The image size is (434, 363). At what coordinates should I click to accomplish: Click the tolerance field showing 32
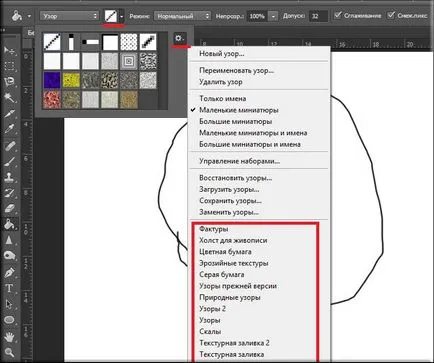(318, 16)
